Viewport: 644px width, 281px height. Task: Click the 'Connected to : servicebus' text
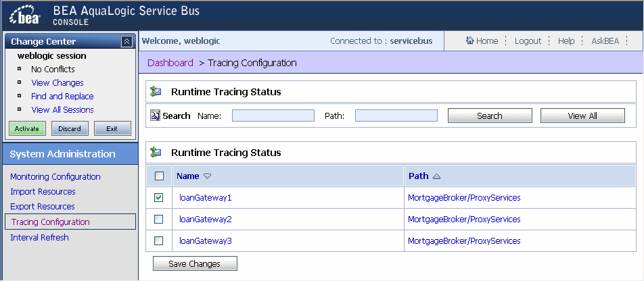click(381, 41)
